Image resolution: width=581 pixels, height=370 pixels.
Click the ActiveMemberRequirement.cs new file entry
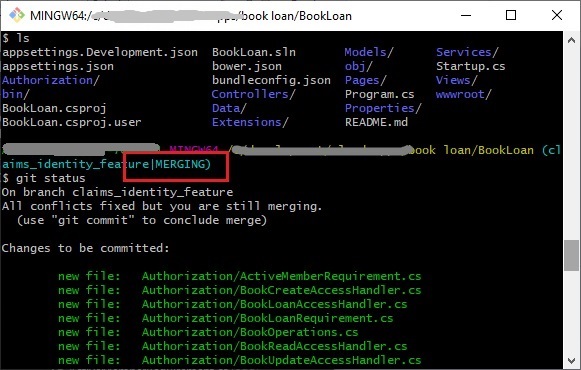(239, 276)
